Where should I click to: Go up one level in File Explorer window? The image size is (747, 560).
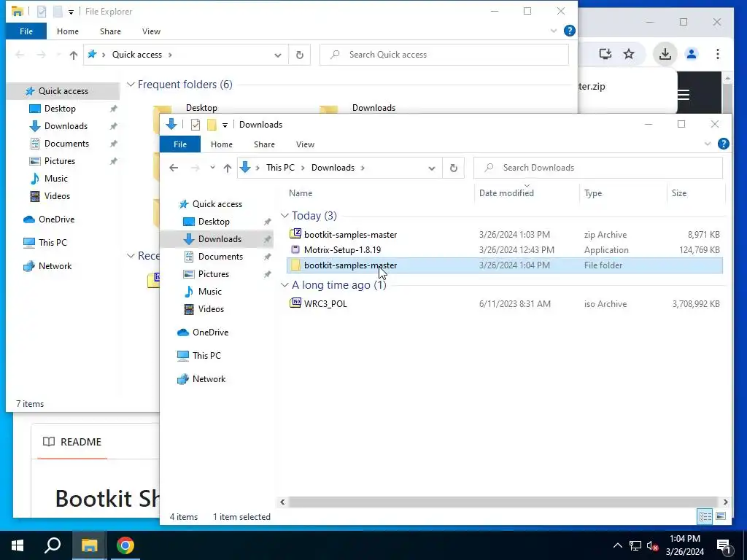click(74, 55)
